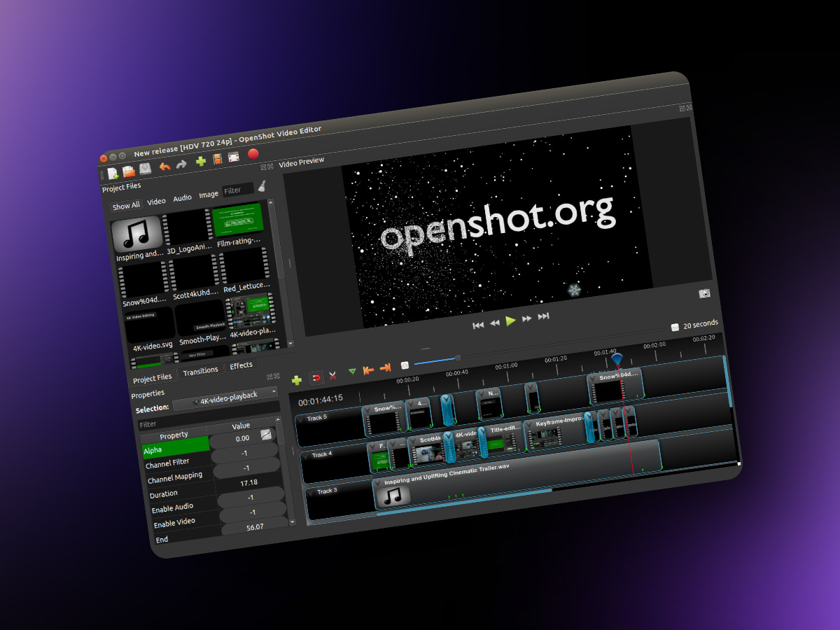Open the save project icon
This screenshot has width=840, height=630.
coord(145,169)
